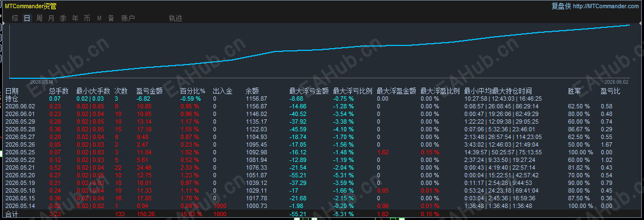Click the 百分比% column header
The height and width of the screenshot is (220, 644).
[x=193, y=91]
